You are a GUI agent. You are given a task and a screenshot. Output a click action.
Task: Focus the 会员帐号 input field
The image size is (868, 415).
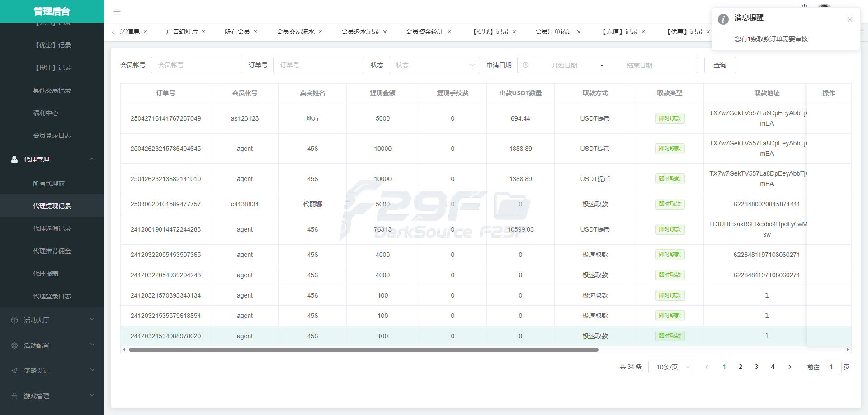coord(197,65)
